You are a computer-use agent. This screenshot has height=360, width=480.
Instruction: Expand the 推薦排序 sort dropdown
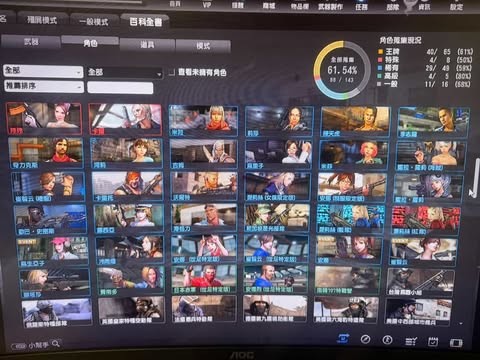44,86
